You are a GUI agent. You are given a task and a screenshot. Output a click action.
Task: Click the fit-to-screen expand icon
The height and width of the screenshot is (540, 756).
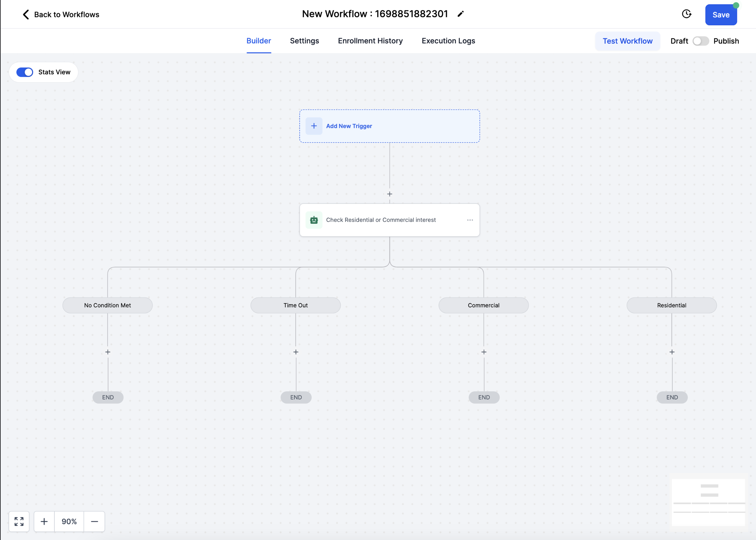19,521
